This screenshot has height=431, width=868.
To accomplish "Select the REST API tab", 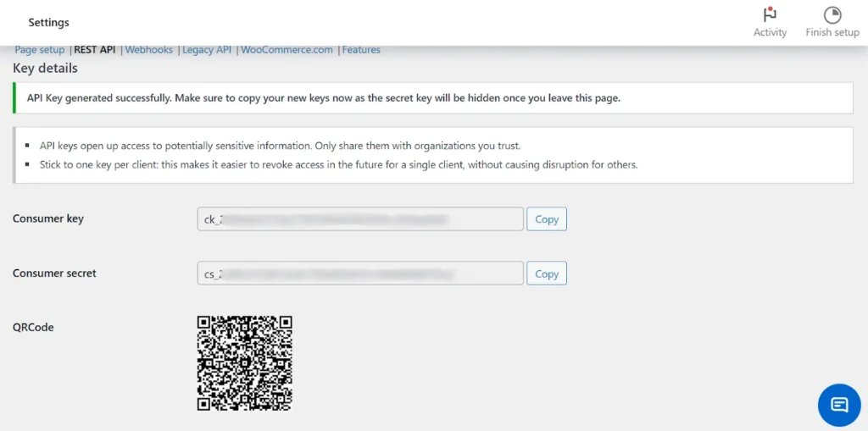I will tap(95, 50).
